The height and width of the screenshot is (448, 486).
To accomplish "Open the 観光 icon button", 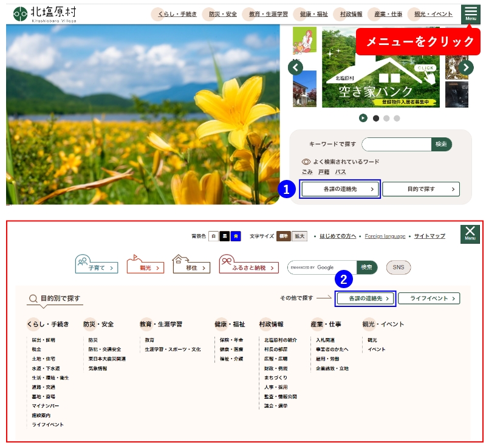I will click(x=146, y=266).
